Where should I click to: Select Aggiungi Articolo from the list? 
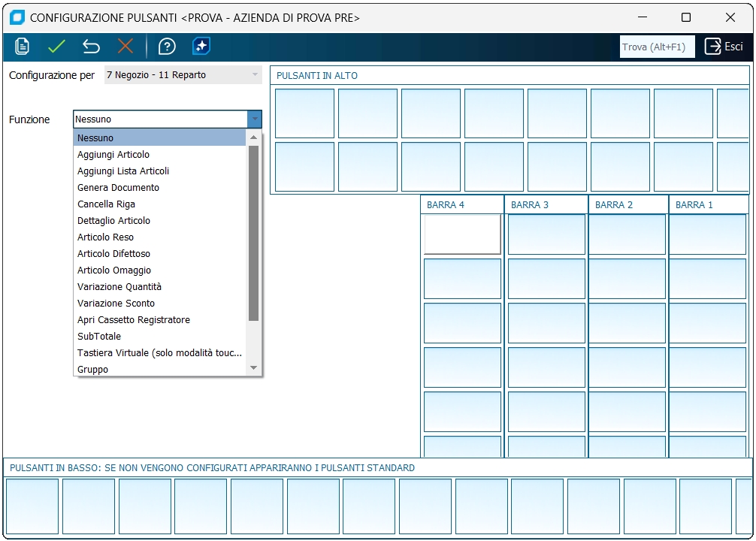(113, 155)
